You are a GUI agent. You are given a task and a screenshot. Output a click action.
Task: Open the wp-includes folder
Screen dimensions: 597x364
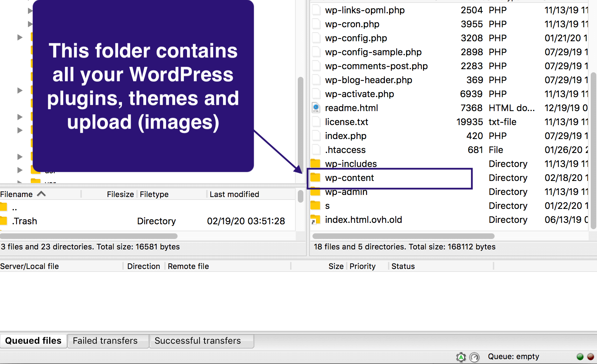click(351, 163)
